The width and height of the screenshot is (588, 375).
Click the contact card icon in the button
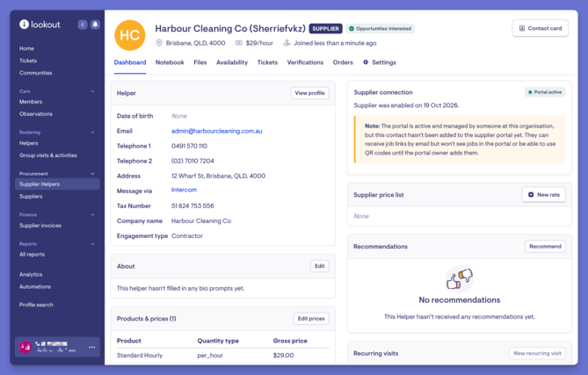tap(521, 28)
